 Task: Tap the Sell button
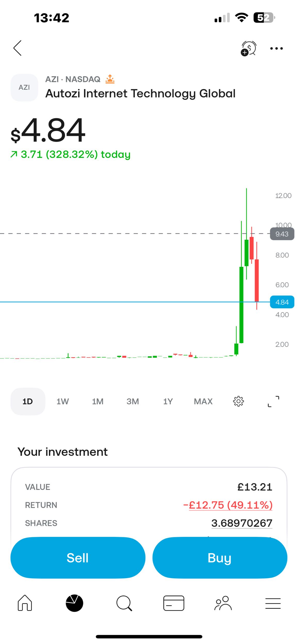[x=78, y=557]
